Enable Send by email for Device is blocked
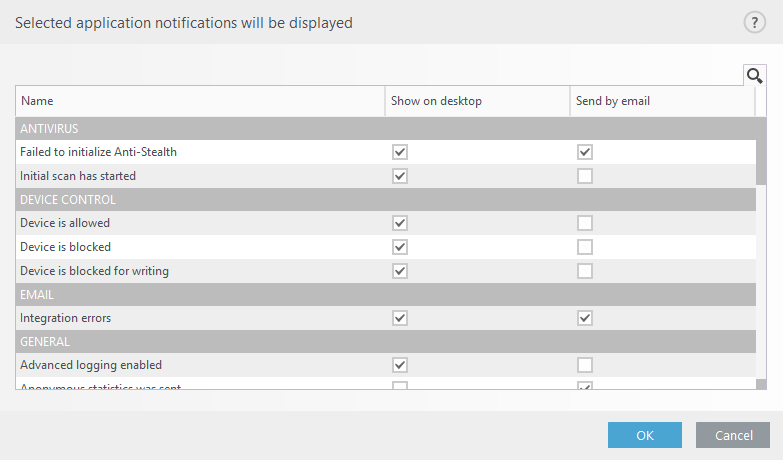Image resolution: width=783 pixels, height=460 pixels. [x=585, y=247]
